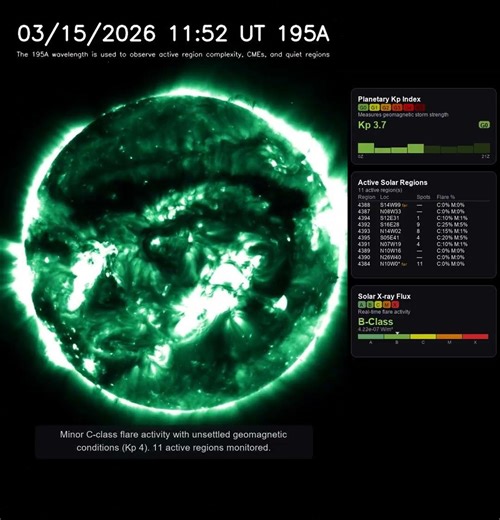This screenshot has height=520, width=500.
Task: Click the Kp 3.7 value
Action: pyautogui.click(x=372, y=125)
